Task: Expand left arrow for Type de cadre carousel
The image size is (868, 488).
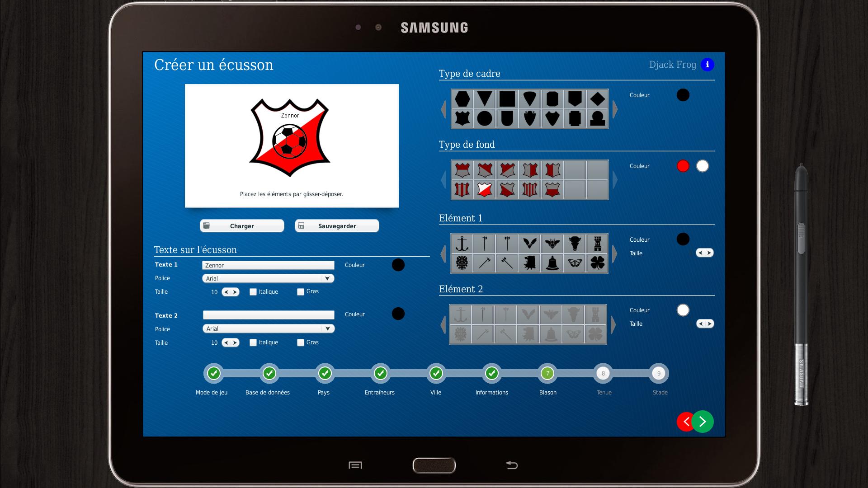Action: (x=445, y=108)
